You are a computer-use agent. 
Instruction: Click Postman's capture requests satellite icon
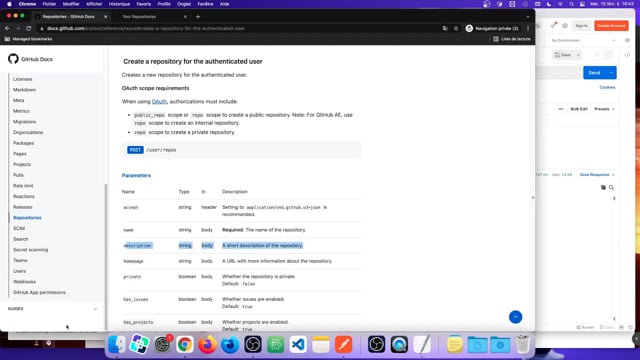coord(553,25)
